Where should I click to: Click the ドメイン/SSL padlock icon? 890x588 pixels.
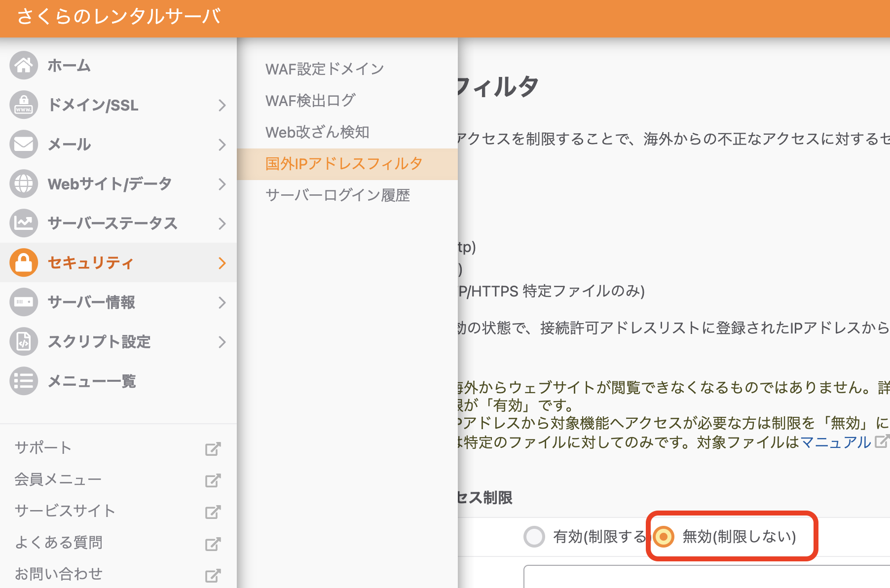point(23,105)
